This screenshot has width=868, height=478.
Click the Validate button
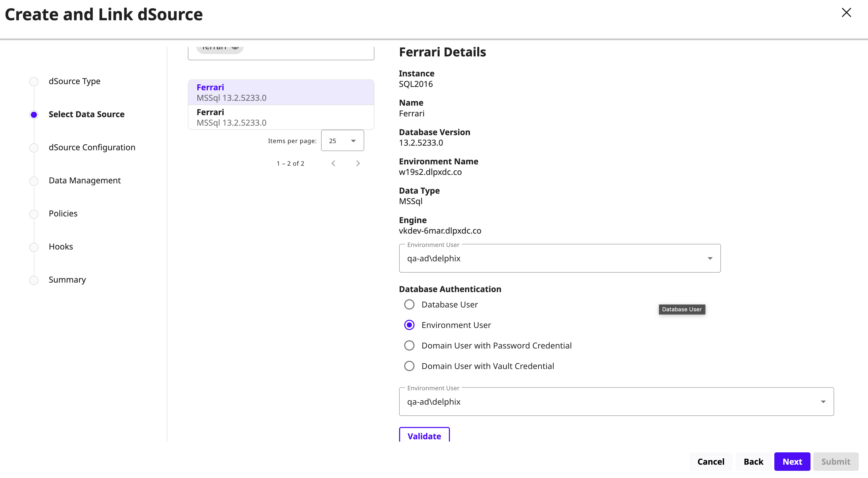tap(424, 435)
